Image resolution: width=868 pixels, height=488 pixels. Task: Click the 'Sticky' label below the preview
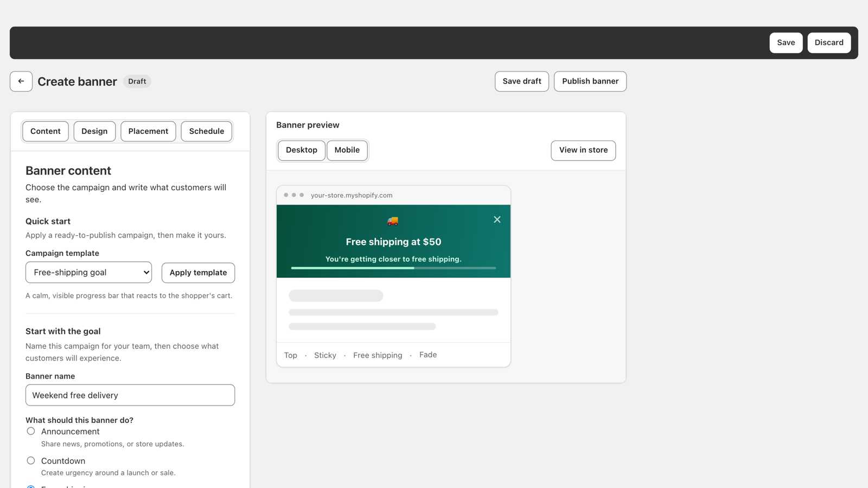325,355
